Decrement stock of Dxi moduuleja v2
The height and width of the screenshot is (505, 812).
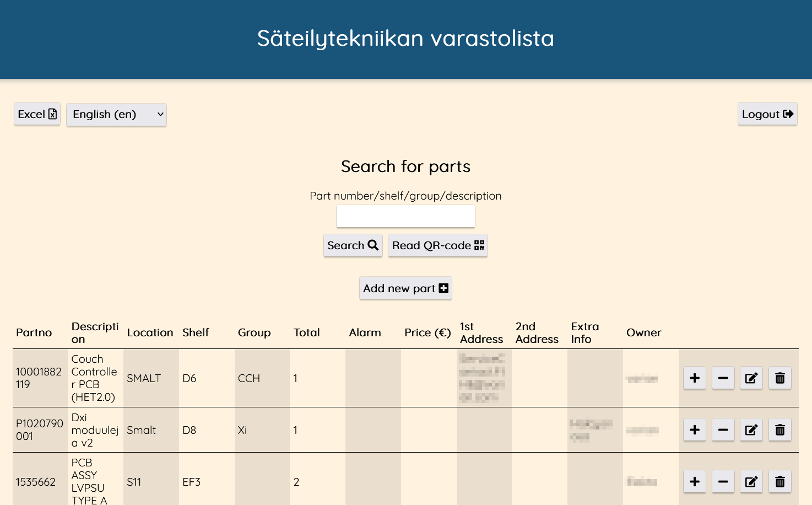click(x=723, y=430)
